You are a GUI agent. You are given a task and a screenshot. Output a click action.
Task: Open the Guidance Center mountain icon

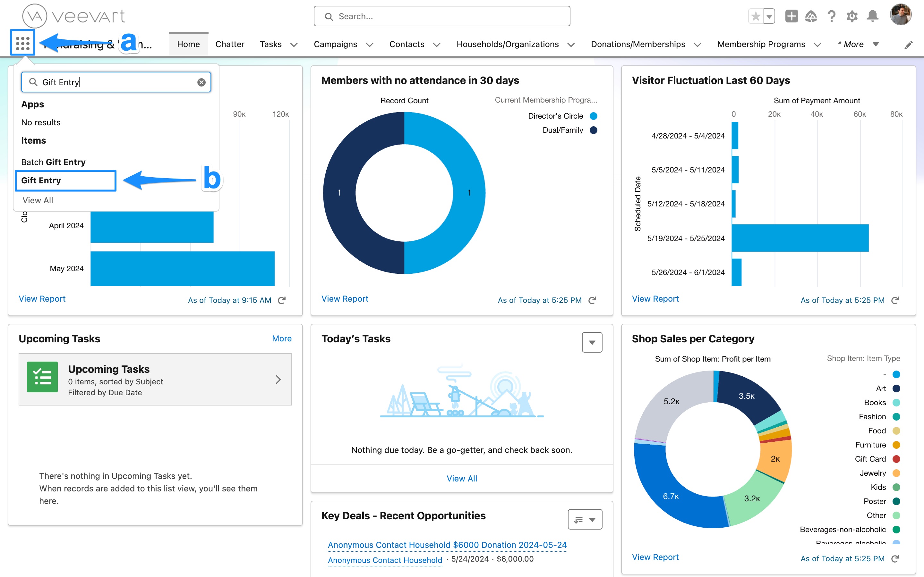click(x=812, y=16)
